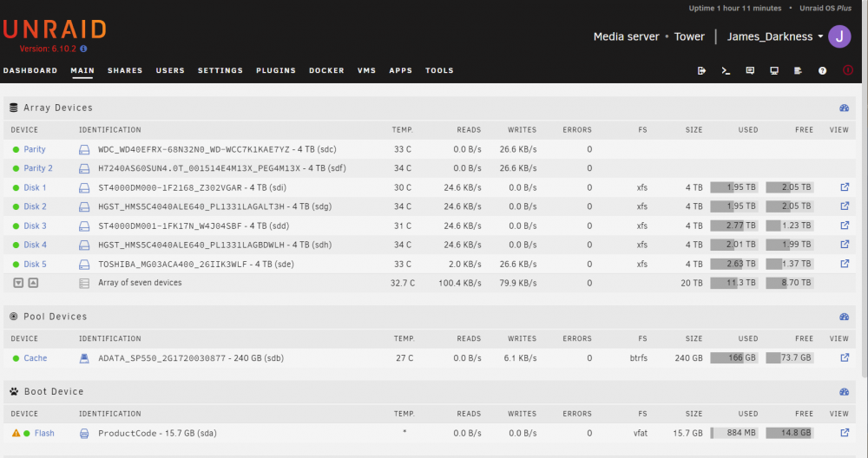Viewport: 868px width, 458px height.
Task: Click the Disk 2 device link
Action: click(35, 206)
